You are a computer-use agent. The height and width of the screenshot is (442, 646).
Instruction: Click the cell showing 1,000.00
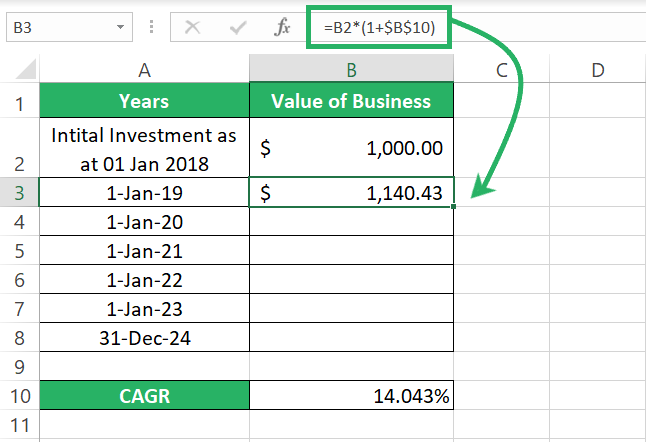[x=351, y=148]
